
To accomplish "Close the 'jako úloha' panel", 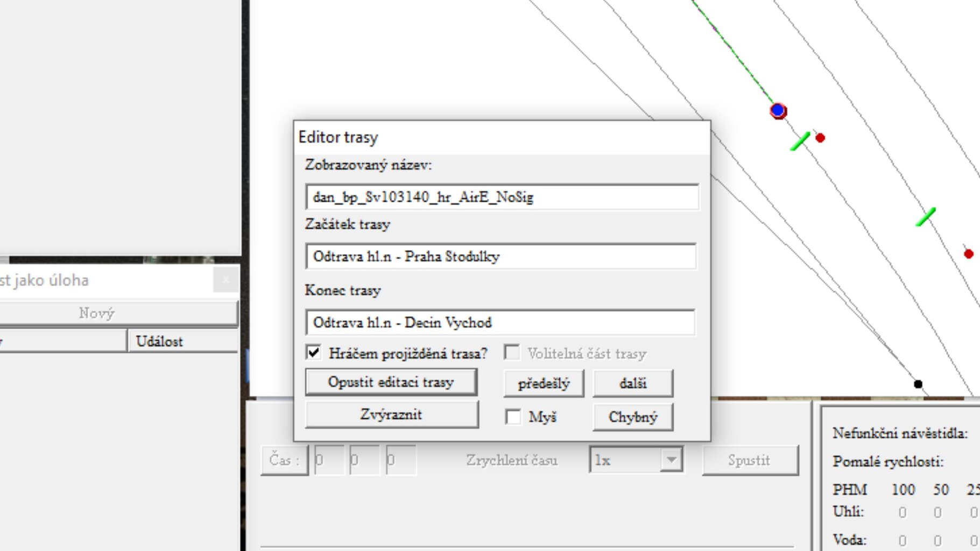I will [226, 280].
